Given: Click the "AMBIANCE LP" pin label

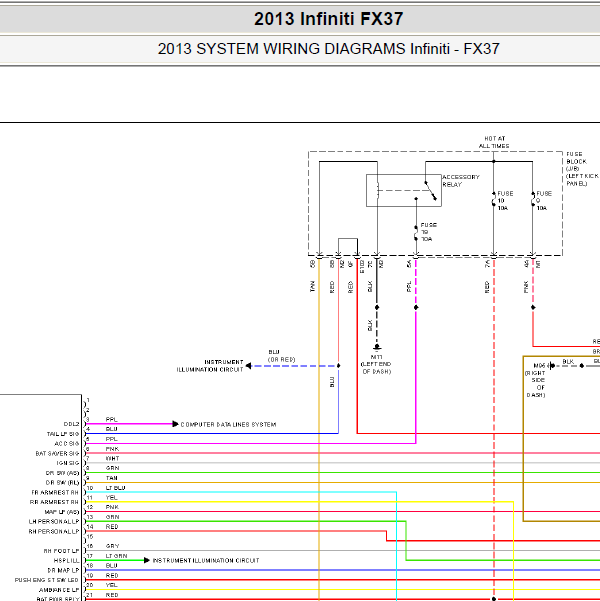Looking at the screenshot, I should click(x=59, y=590).
